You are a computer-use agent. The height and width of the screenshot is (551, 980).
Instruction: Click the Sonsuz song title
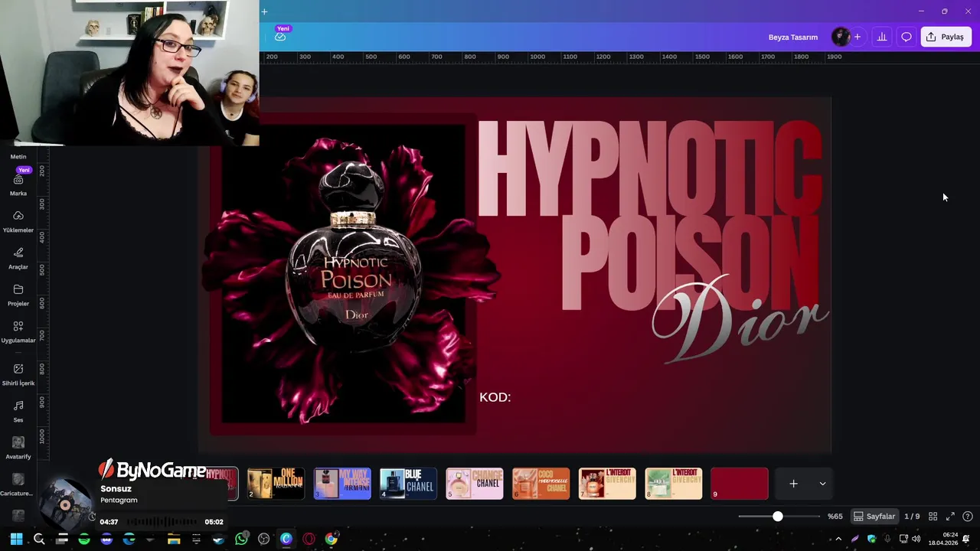pyautogui.click(x=116, y=489)
